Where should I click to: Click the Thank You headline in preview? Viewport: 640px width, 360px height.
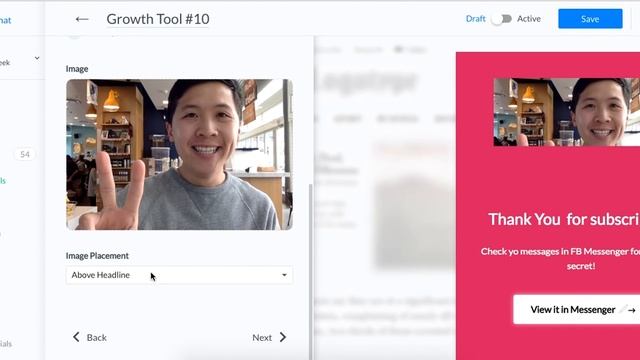point(564,219)
